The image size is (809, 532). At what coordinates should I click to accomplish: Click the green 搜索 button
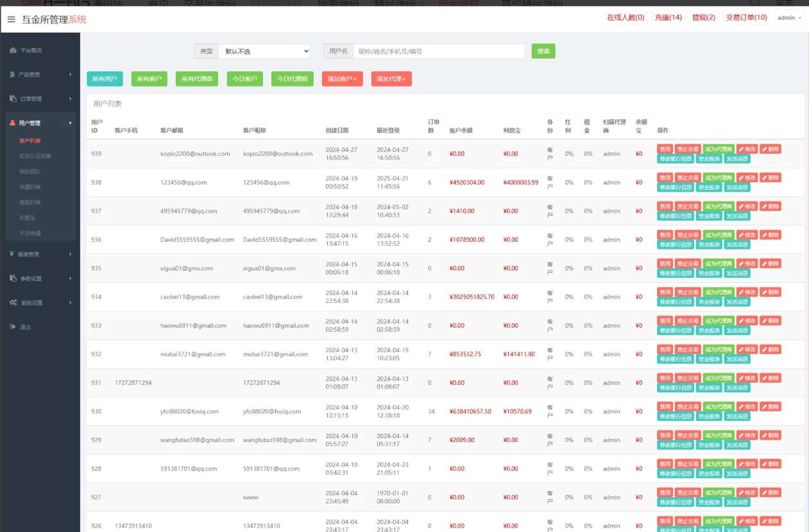543,51
